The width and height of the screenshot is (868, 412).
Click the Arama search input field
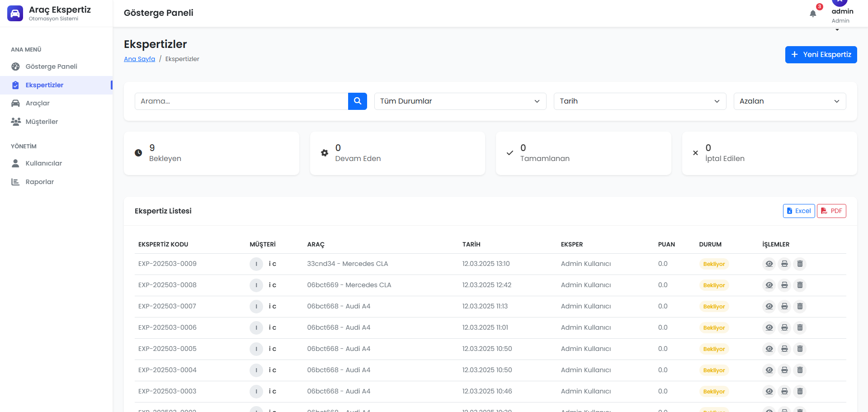tap(241, 101)
